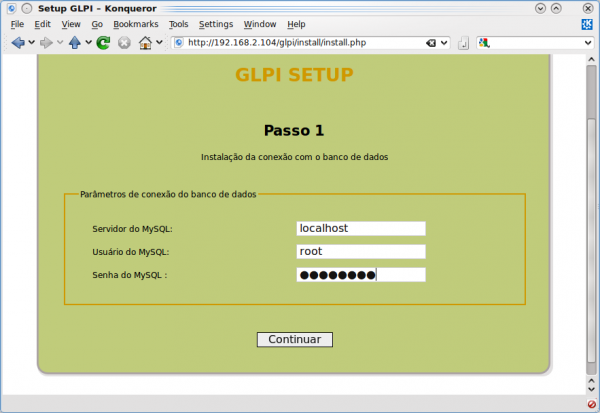Click the scrollbar down arrow at bottom
This screenshot has width=600, height=413.
click(x=592, y=389)
